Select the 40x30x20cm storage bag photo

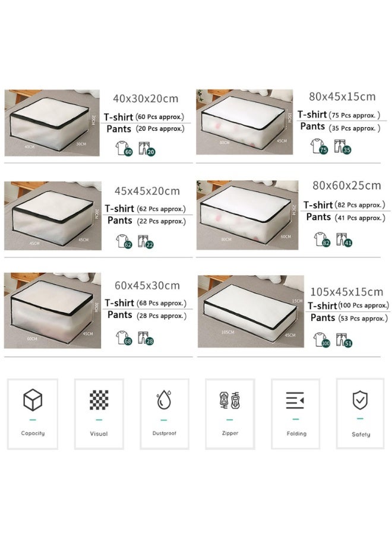click(x=52, y=123)
